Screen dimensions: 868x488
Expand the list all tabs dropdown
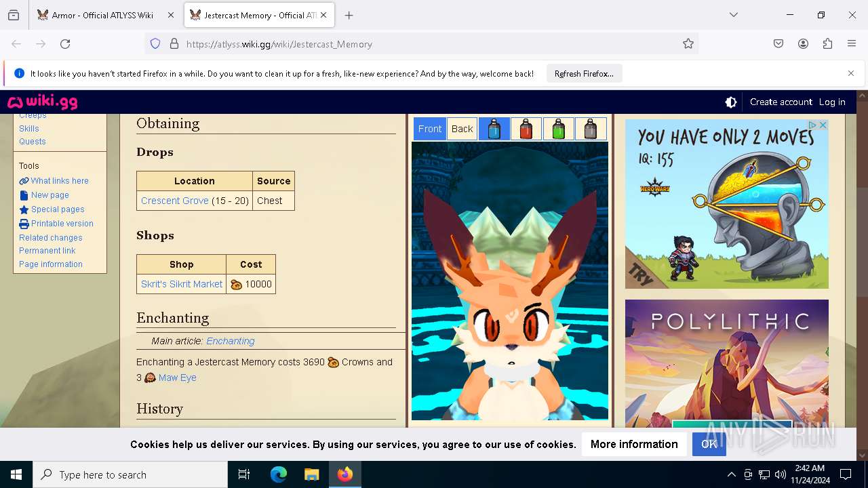(734, 15)
